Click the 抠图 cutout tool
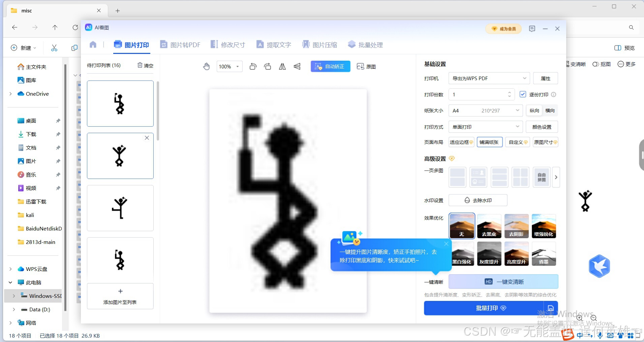The width and height of the screenshot is (644, 342). coord(602,64)
